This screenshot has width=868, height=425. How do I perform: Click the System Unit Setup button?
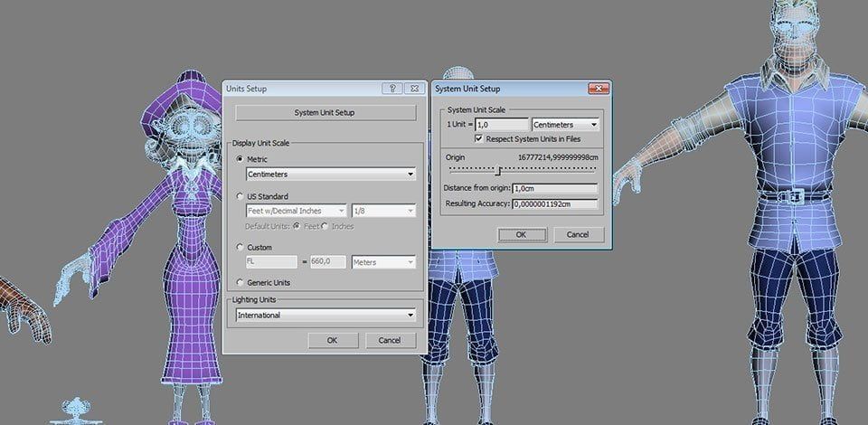point(325,112)
